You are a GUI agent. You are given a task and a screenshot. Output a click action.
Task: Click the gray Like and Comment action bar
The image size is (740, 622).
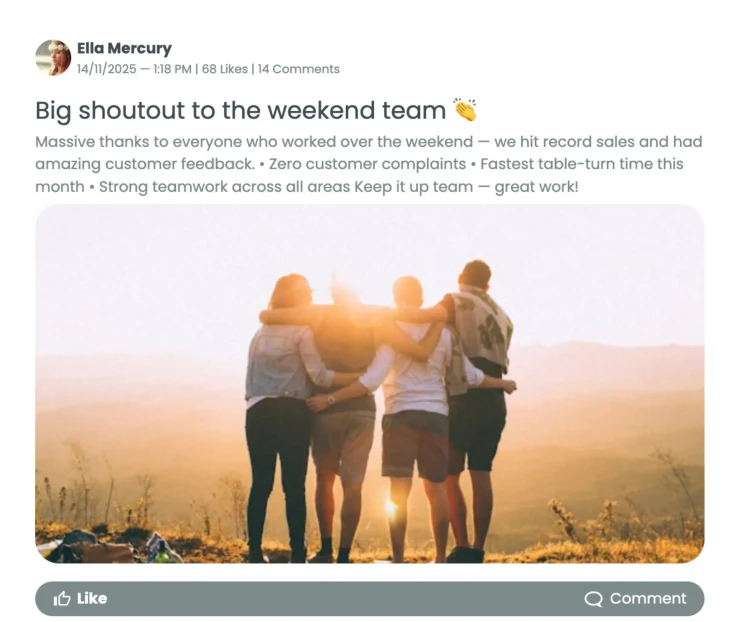coord(370,599)
